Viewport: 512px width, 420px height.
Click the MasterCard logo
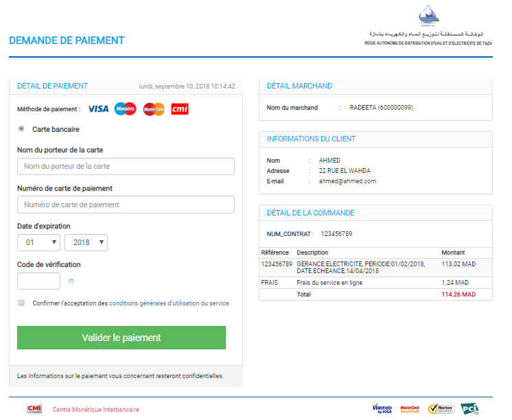154,109
